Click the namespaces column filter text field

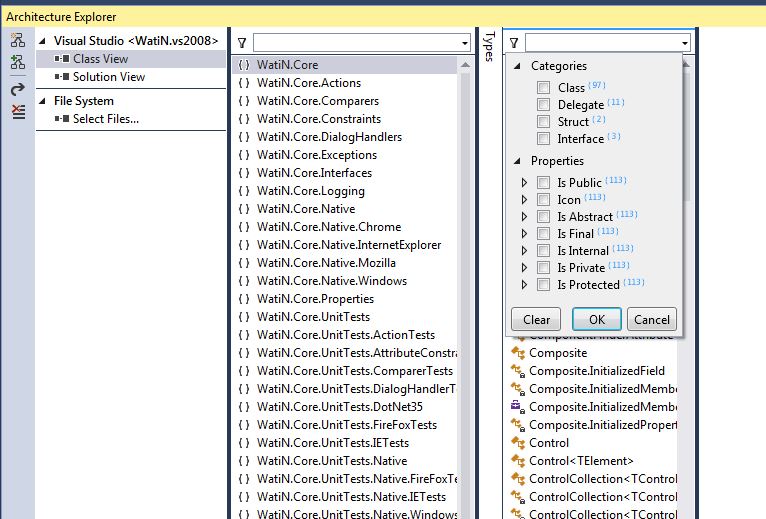[x=357, y=43]
